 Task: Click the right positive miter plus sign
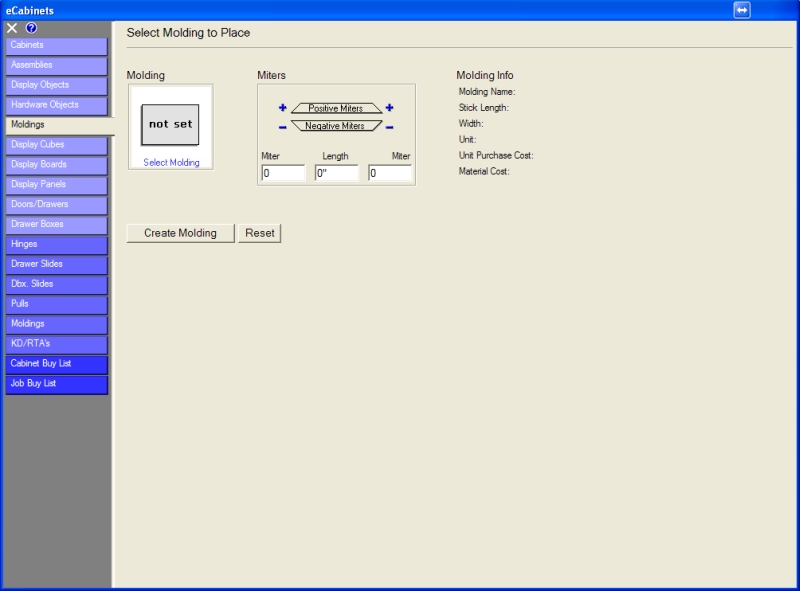[389, 108]
